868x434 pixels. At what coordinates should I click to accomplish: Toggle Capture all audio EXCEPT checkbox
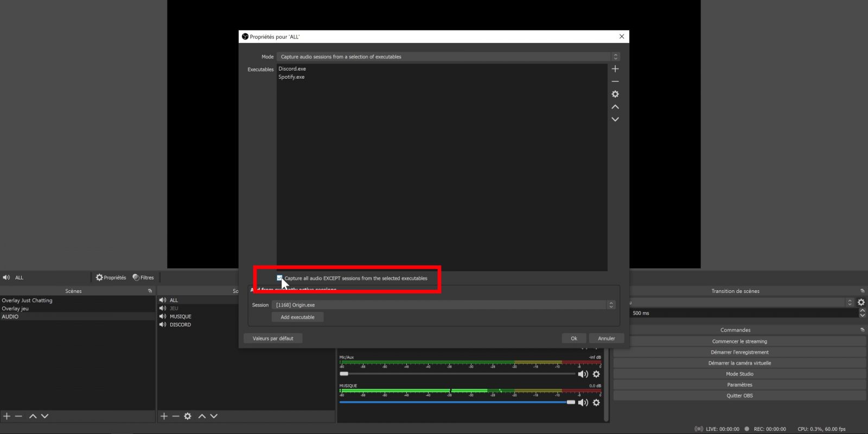pyautogui.click(x=280, y=278)
